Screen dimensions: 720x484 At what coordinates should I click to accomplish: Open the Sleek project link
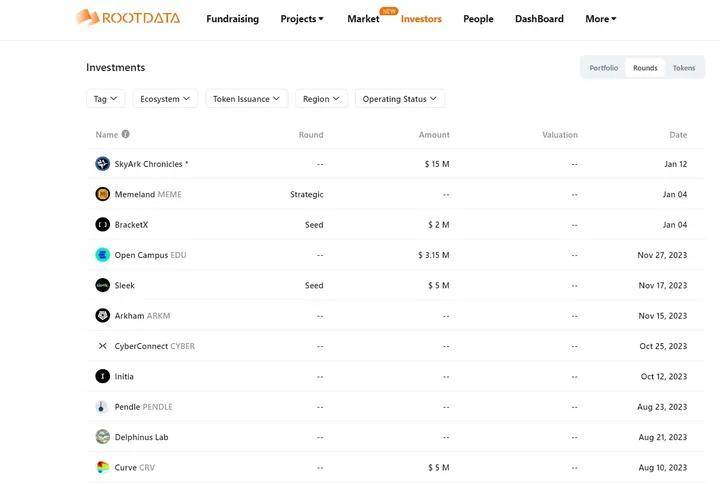(x=124, y=285)
